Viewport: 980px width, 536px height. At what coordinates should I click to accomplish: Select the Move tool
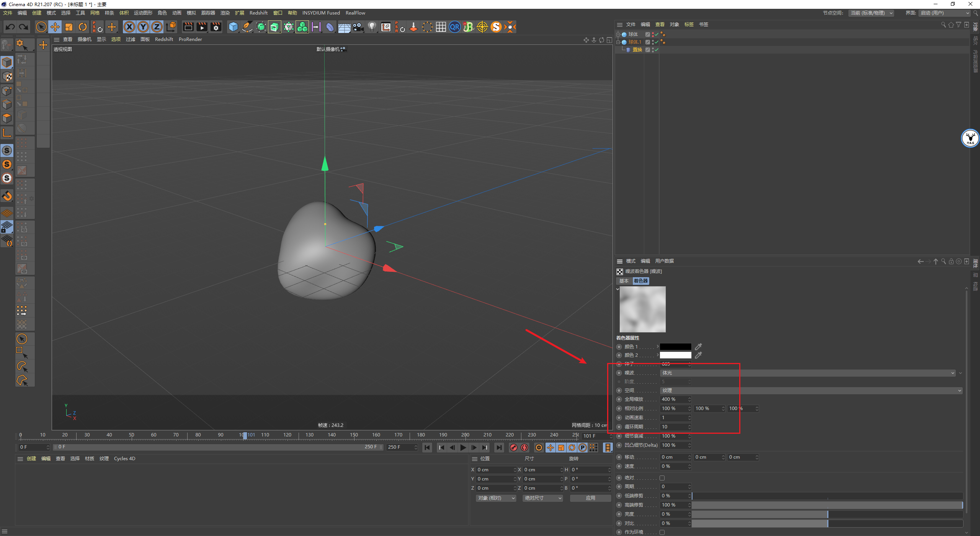pyautogui.click(x=55, y=27)
